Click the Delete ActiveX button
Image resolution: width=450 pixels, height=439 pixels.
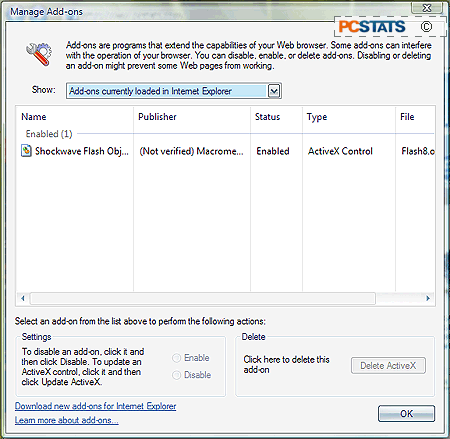pyautogui.click(x=388, y=366)
